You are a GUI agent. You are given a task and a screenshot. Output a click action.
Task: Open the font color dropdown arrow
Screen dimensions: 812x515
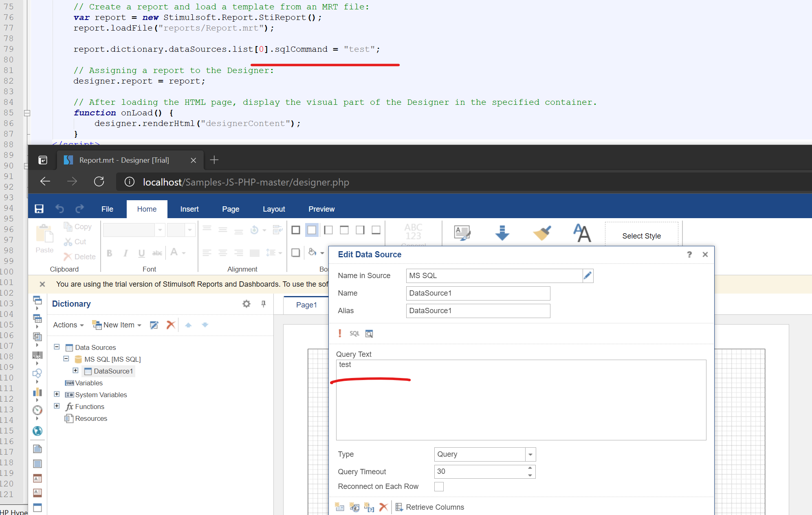[184, 253]
